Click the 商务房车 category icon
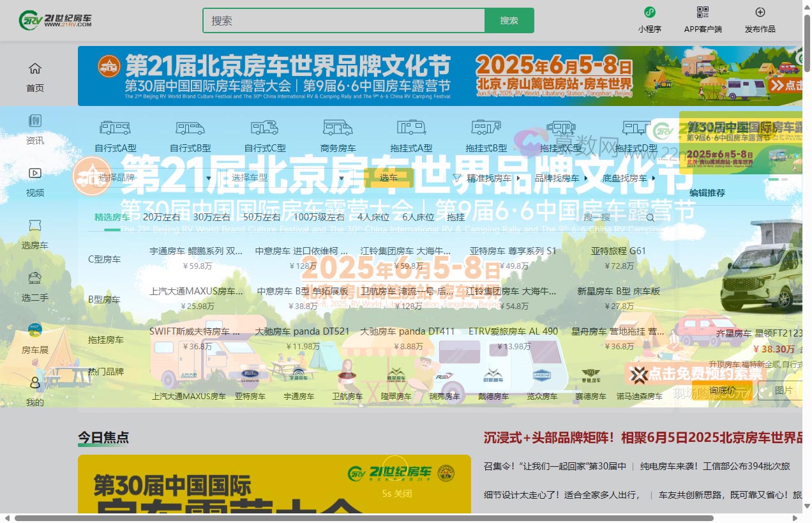Image resolution: width=812 pixels, height=523 pixels. click(338, 128)
